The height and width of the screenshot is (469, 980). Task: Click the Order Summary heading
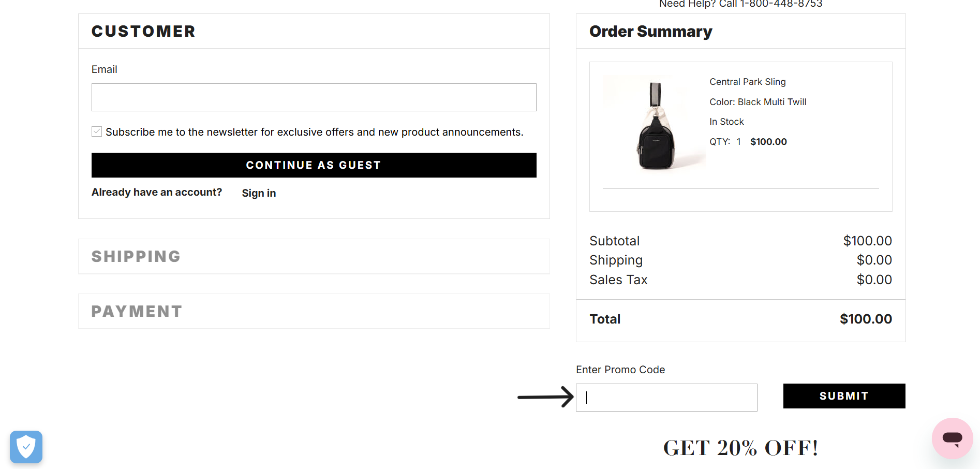pos(650,32)
